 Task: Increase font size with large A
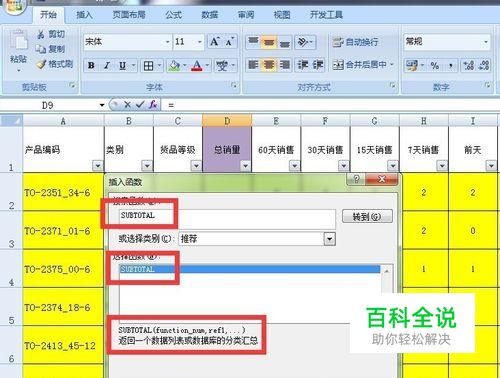214,42
